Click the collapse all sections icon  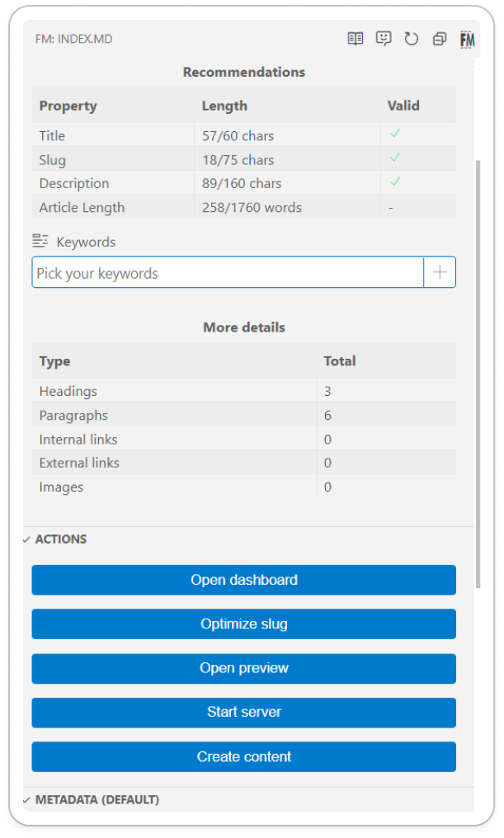point(440,39)
